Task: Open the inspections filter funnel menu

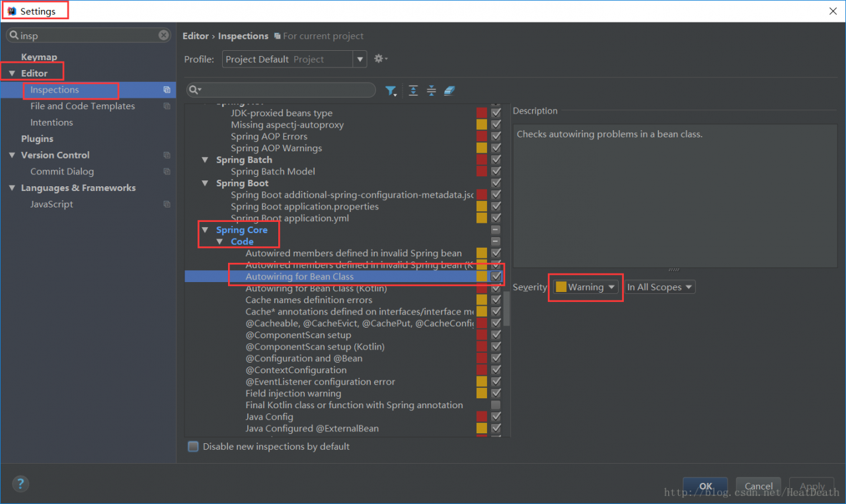Action: pyautogui.click(x=391, y=90)
